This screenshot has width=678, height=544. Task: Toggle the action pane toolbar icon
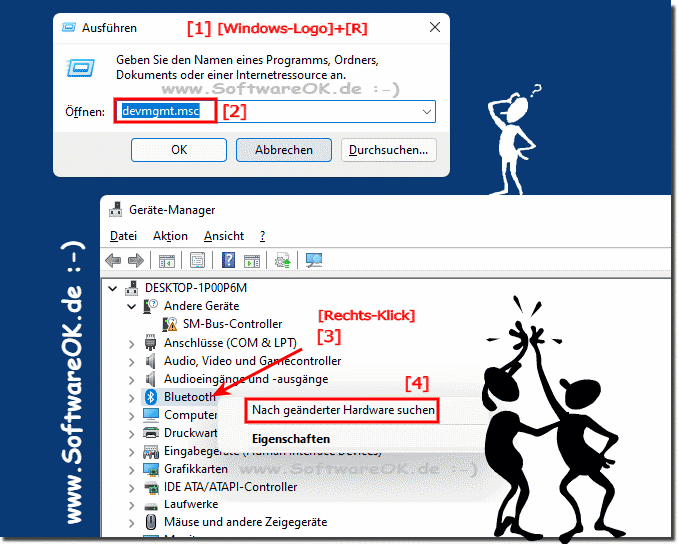252,261
